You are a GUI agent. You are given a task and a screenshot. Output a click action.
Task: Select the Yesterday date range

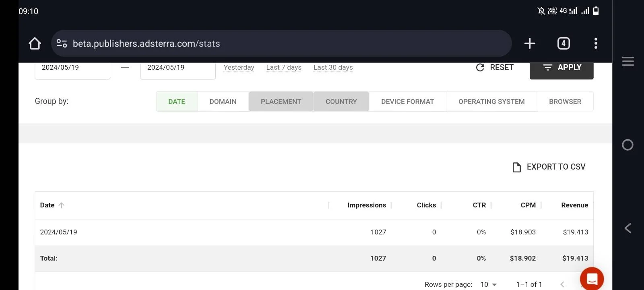[239, 68]
